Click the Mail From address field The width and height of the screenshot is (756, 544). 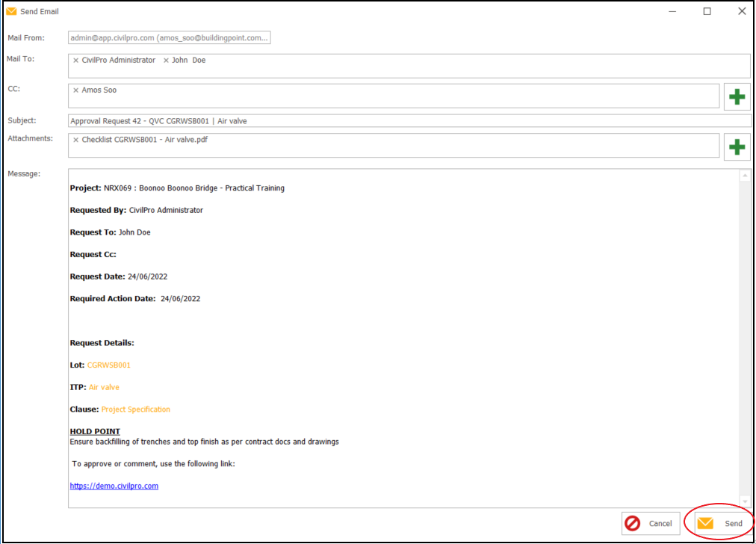coord(169,38)
